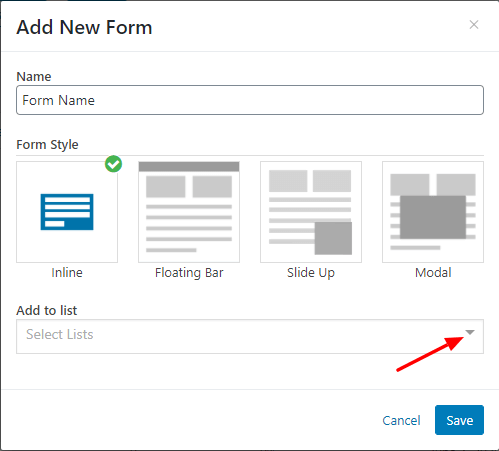Choose the Floating Bar form style
This screenshot has height=451, width=499.
[x=189, y=212]
